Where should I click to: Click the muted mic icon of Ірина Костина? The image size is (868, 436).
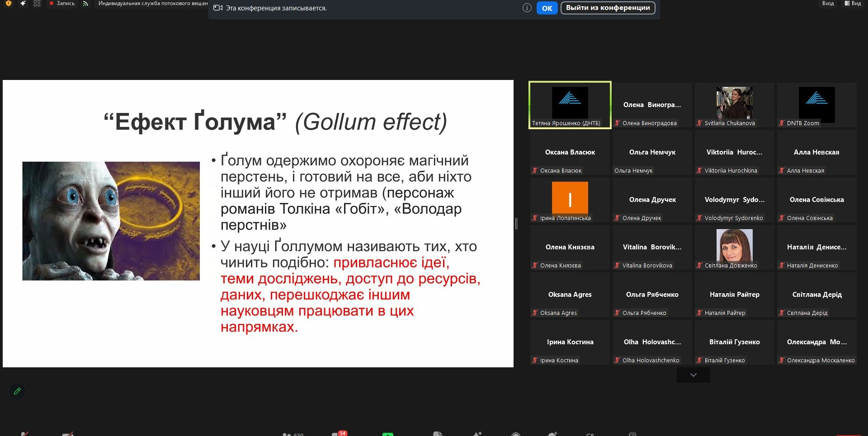(x=535, y=360)
